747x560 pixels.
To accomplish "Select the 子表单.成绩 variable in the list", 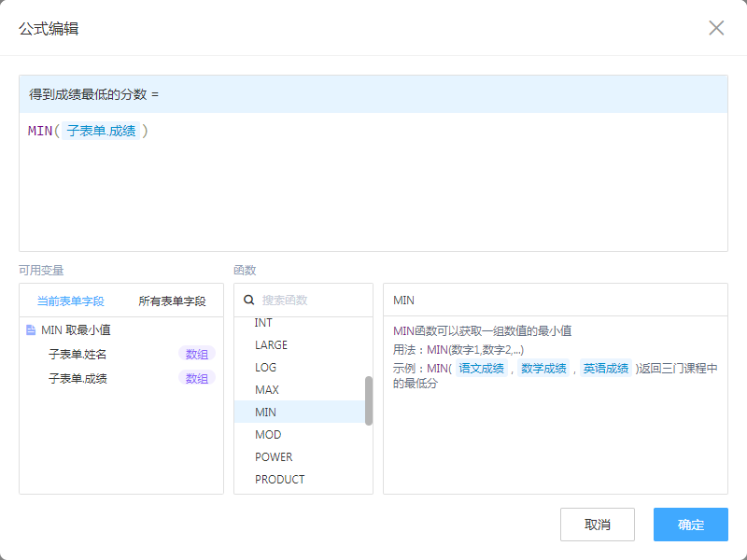I will (78, 379).
